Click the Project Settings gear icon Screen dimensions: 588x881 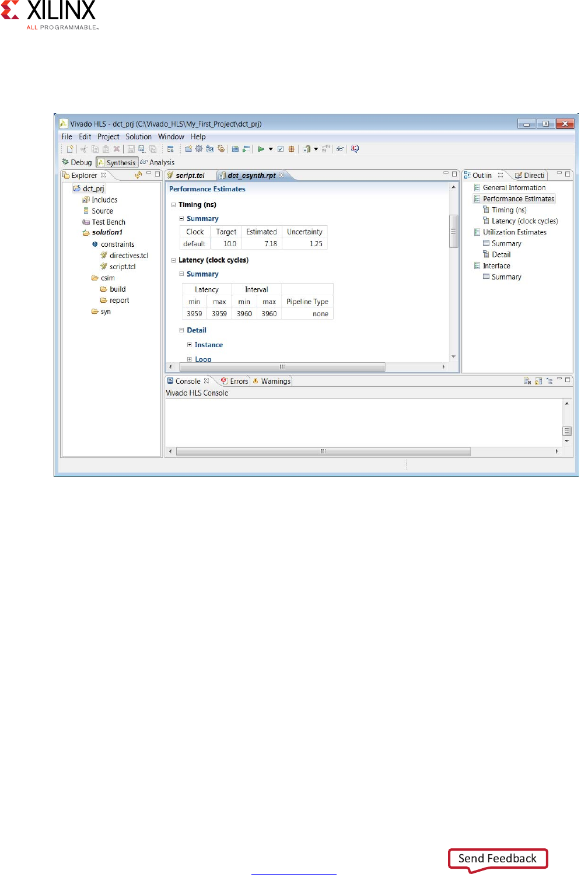click(x=199, y=149)
